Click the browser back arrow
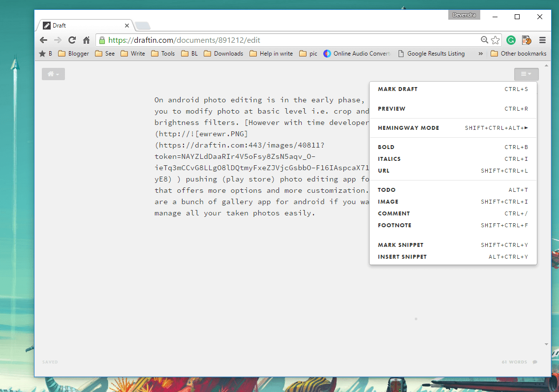 44,40
